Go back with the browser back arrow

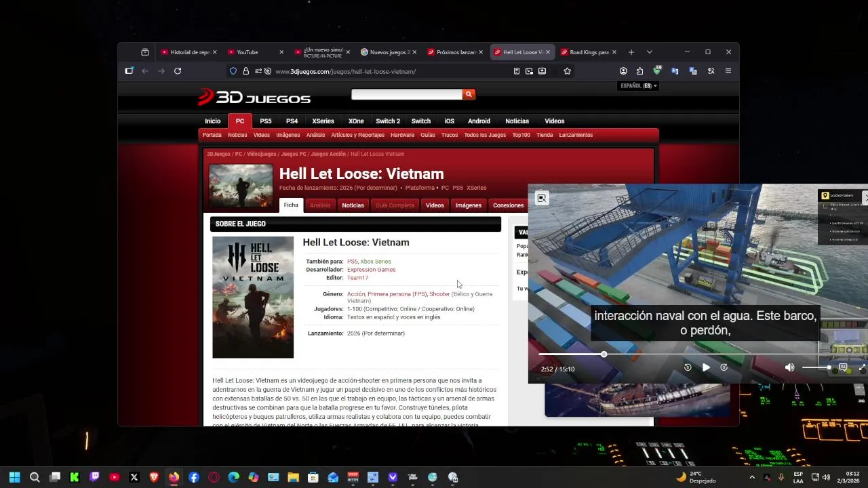(x=145, y=70)
